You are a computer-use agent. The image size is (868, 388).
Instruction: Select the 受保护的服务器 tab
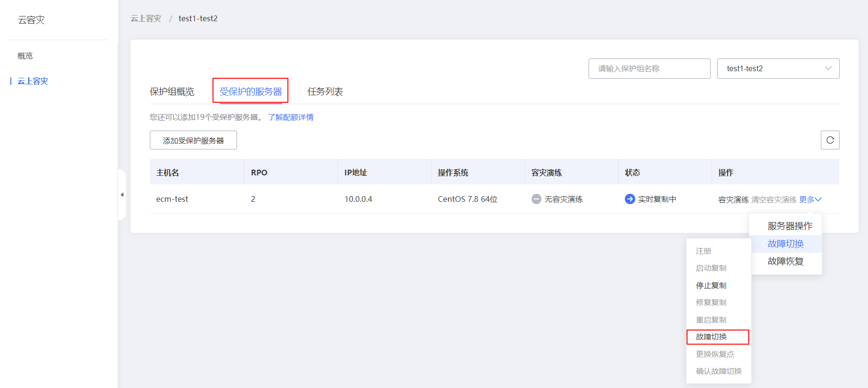point(251,91)
